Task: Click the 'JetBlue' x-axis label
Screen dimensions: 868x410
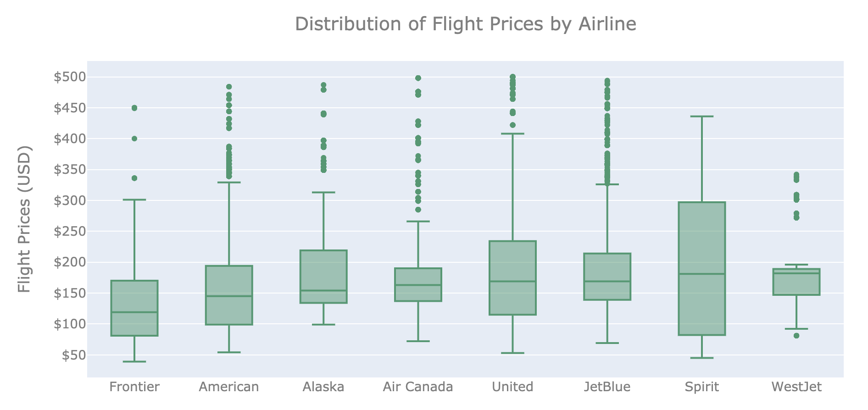Action: coord(607,387)
